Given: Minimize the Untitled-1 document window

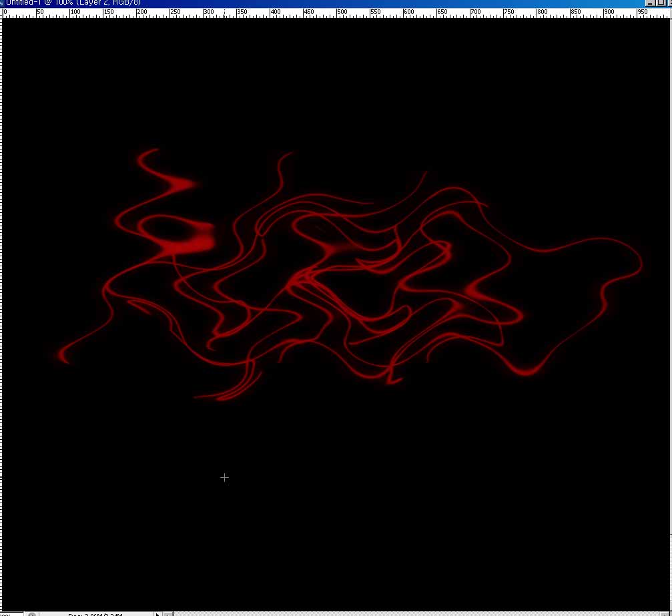Looking at the screenshot, I should (x=650, y=3).
